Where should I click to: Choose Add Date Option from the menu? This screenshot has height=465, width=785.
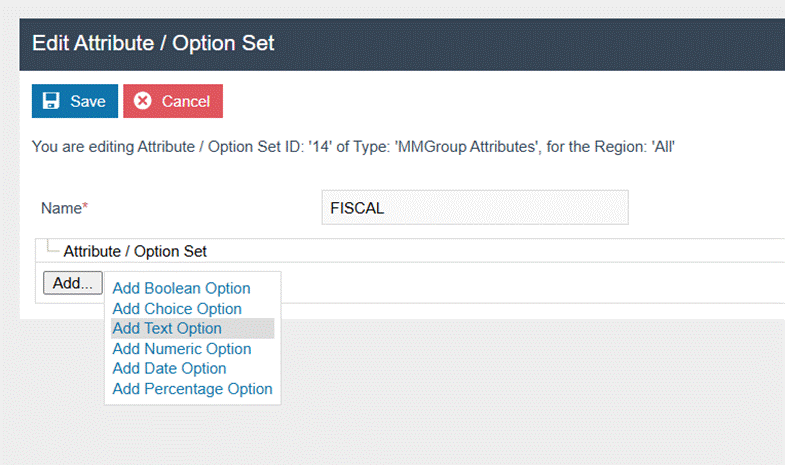pos(169,368)
